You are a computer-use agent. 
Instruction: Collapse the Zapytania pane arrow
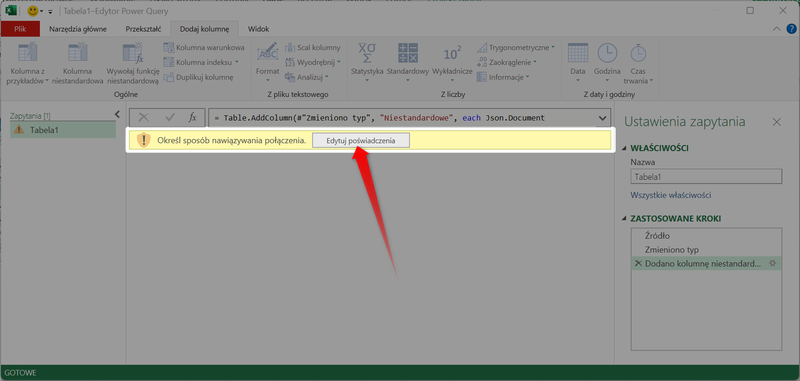(x=117, y=114)
